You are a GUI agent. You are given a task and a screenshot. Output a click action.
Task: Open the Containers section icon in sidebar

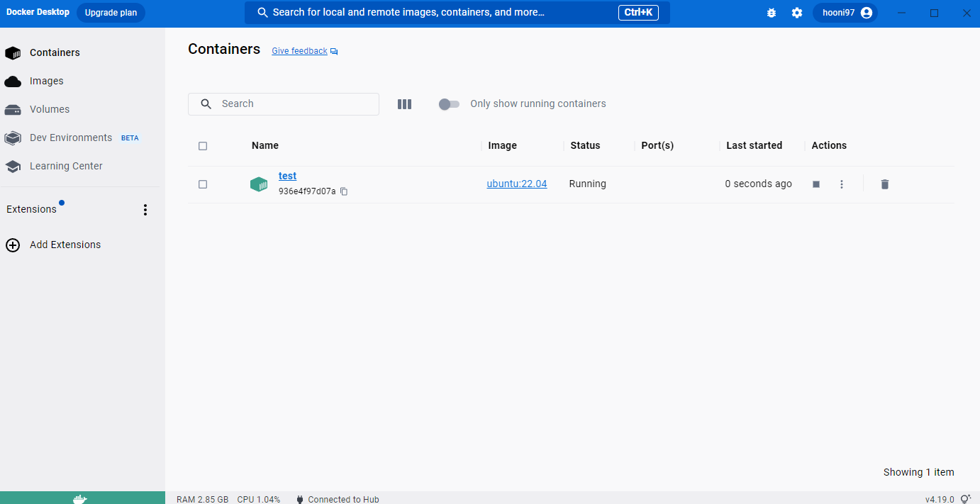coord(13,53)
